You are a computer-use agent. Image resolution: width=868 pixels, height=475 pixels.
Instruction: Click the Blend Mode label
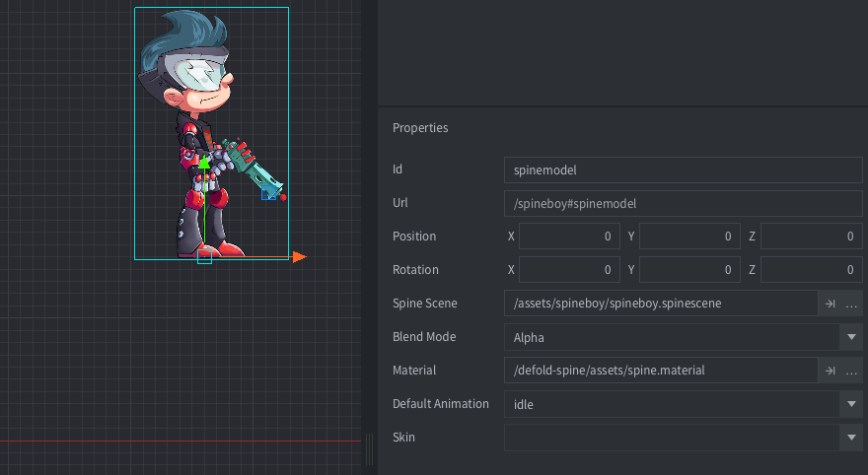click(x=424, y=337)
